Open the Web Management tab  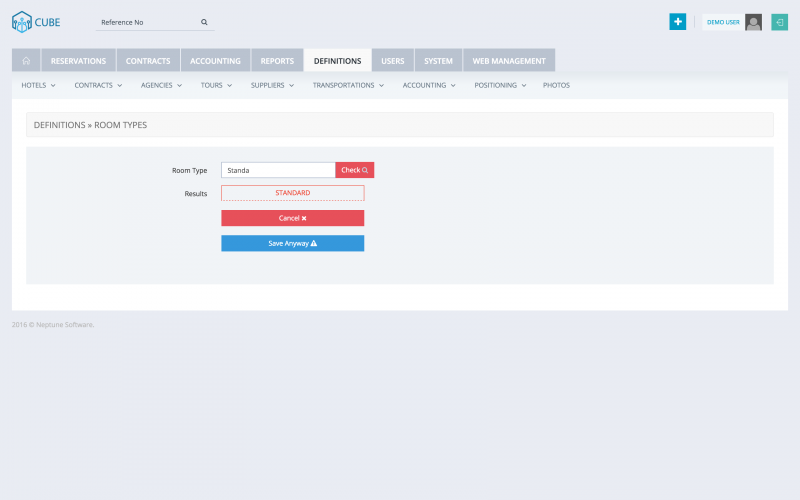(x=508, y=61)
